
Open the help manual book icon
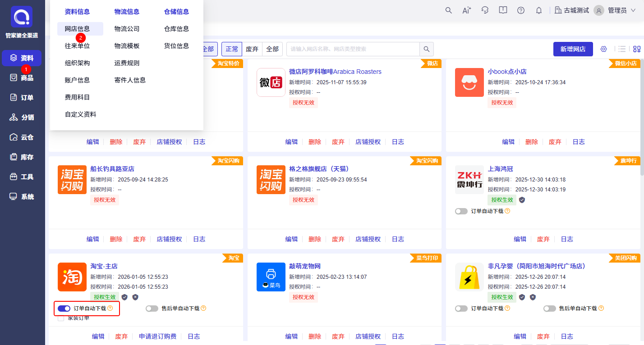(x=503, y=10)
